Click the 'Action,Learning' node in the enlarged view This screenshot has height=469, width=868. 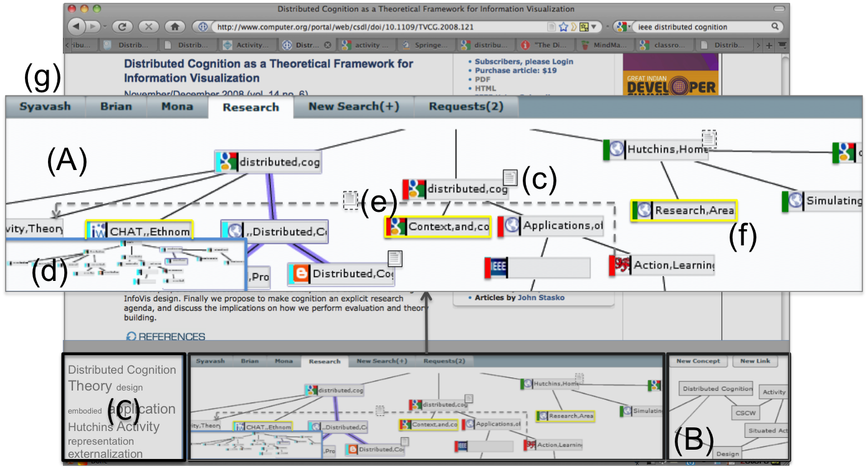662,265
